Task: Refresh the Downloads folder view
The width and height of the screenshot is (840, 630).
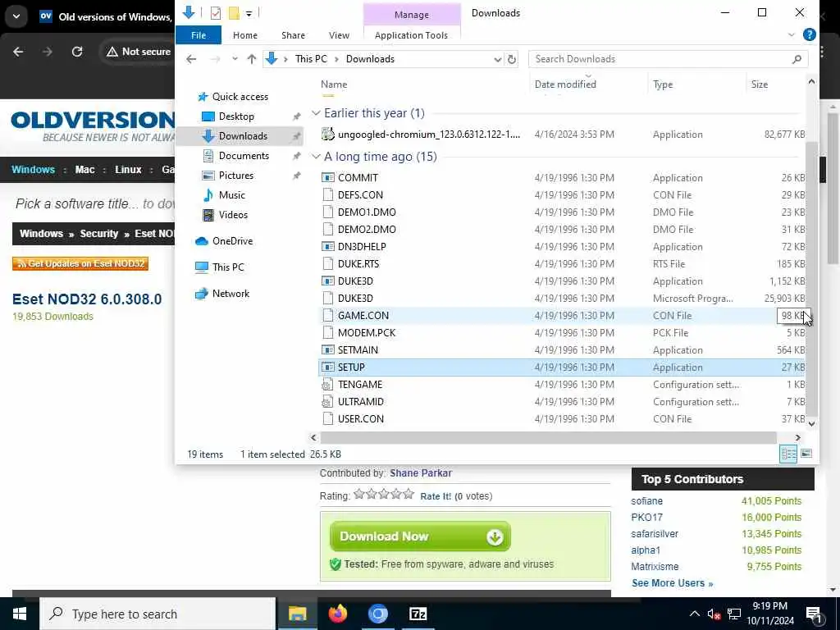Action: pos(512,59)
